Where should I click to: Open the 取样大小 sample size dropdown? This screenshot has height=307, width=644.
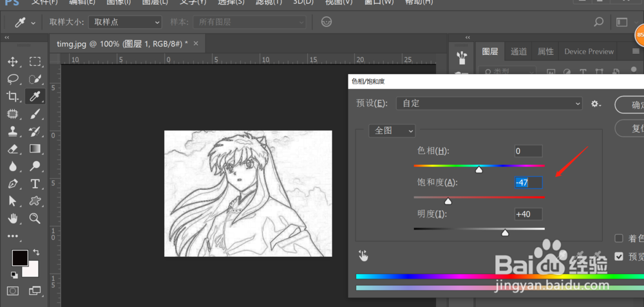click(x=126, y=22)
